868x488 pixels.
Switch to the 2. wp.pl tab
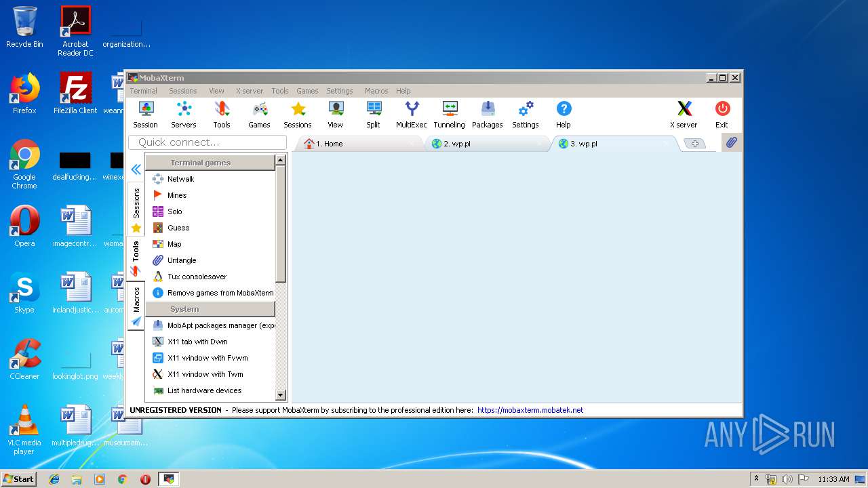(x=488, y=144)
